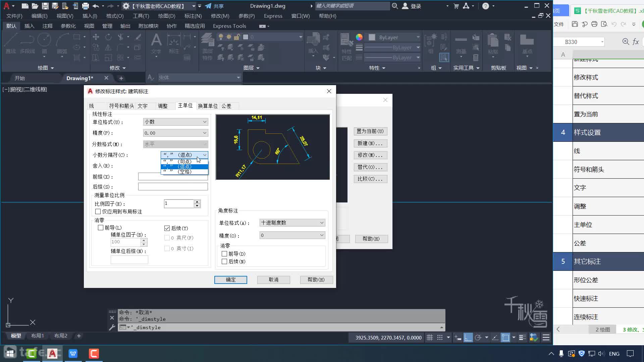Click the Plot/print icon in the quick access toolbar

click(x=86, y=6)
